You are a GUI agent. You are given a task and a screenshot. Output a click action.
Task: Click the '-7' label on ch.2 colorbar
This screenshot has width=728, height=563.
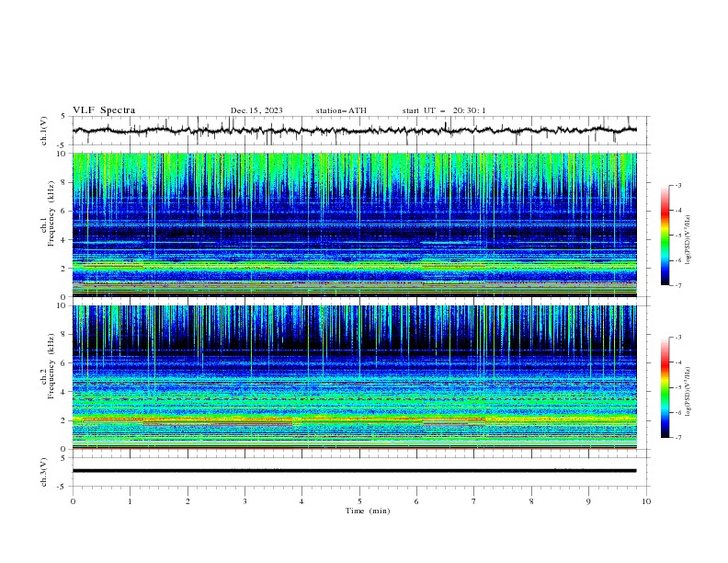click(x=677, y=438)
